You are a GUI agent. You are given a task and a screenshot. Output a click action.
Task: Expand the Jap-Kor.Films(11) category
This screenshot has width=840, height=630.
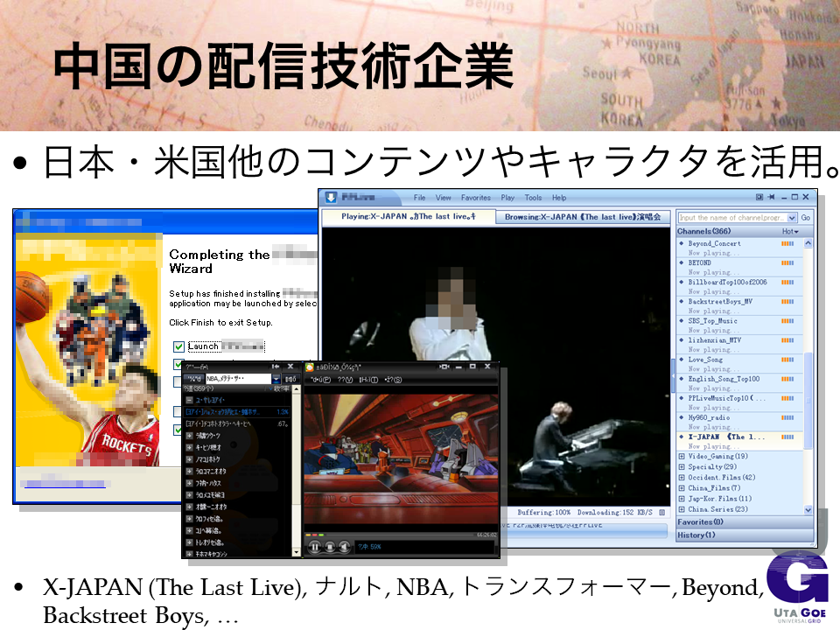(682, 499)
